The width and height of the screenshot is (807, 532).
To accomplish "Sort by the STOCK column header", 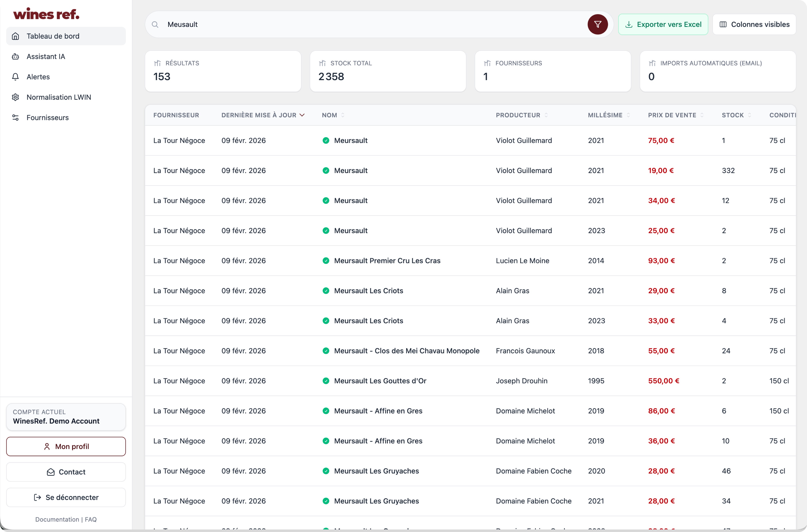I will point(733,115).
